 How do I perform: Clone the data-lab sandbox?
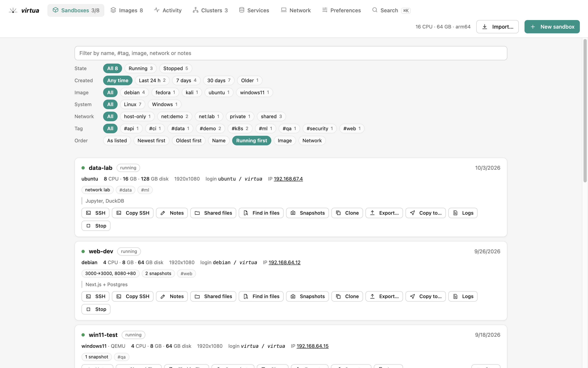tap(347, 213)
